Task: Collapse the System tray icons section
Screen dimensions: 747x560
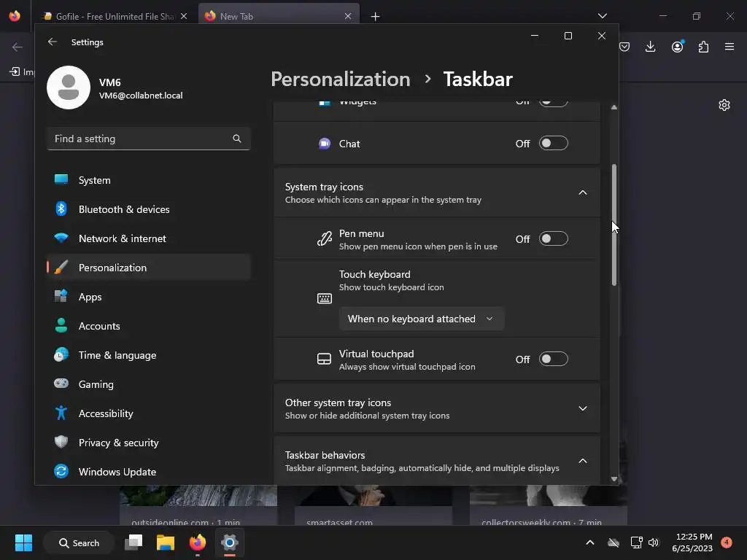Action: point(583,192)
